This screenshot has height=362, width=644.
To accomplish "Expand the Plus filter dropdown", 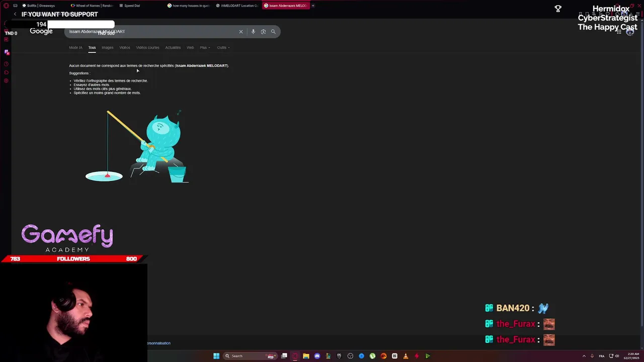I will tap(205, 48).
